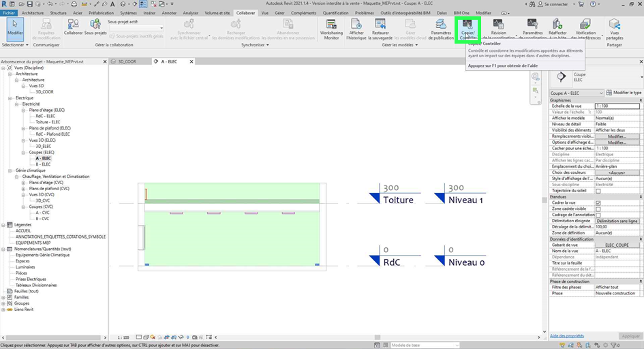This screenshot has height=349, width=644.
Task: Click Vues partagées icon
Action: (615, 29)
